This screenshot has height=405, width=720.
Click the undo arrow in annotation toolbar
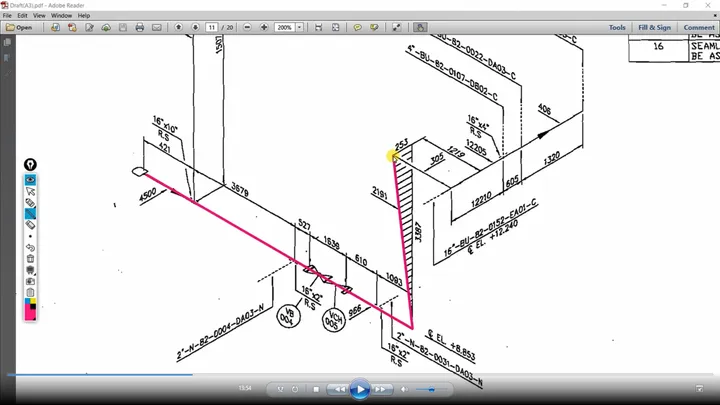pos(30,248)
